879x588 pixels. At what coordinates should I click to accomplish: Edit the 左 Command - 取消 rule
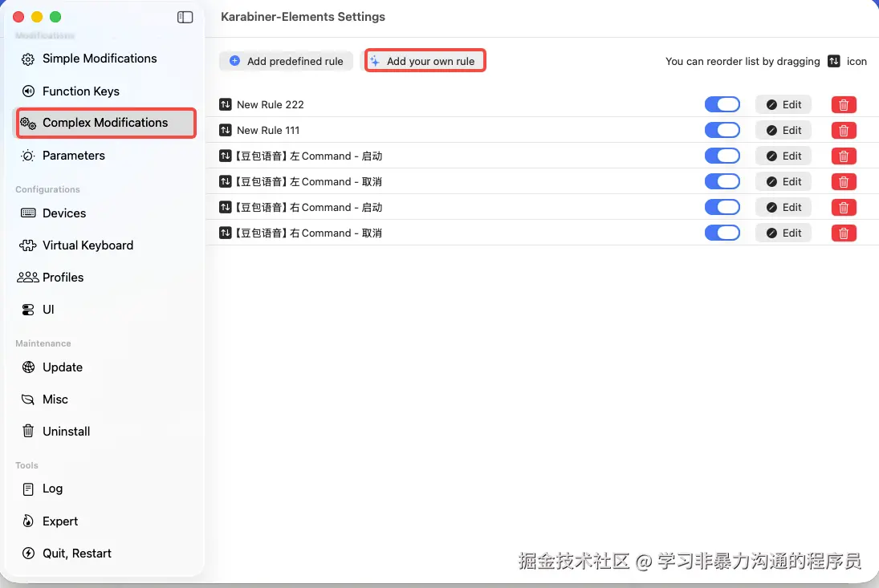783,181
